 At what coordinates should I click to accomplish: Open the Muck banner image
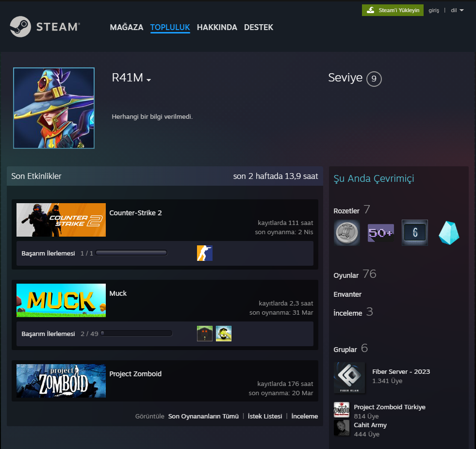click(61, 300)
